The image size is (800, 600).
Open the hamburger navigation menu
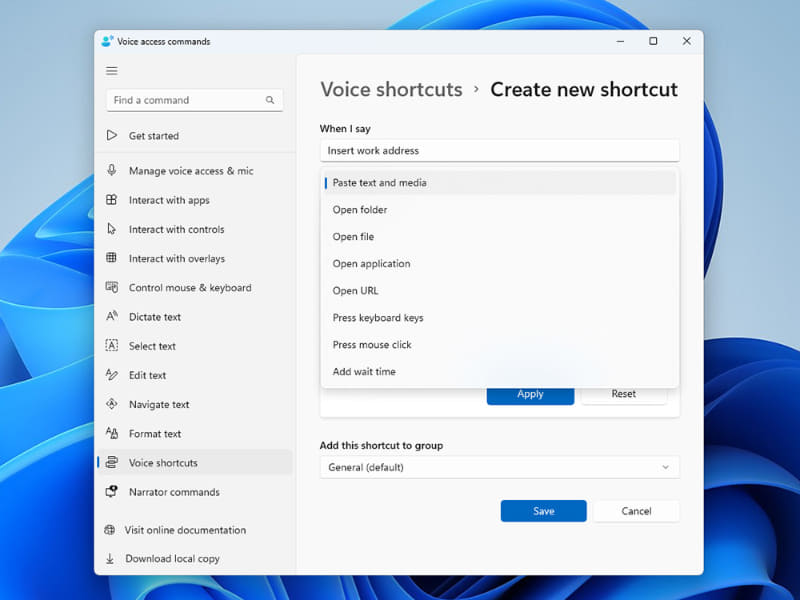coord(112,71)
